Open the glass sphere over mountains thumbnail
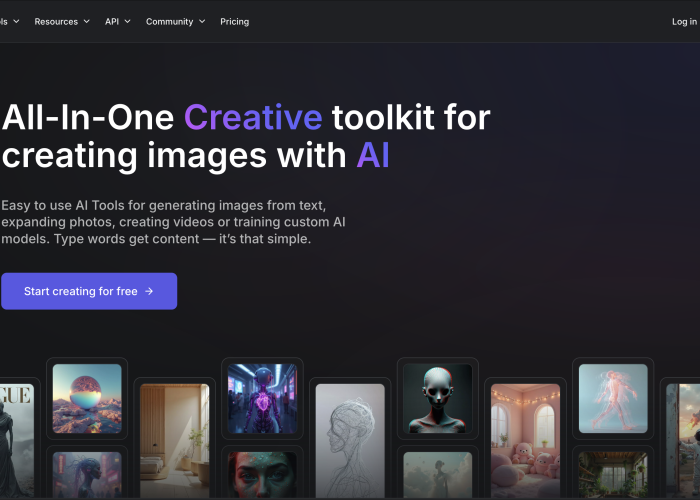The width and height of the screenshot is (700, 500). coord(87,398)
